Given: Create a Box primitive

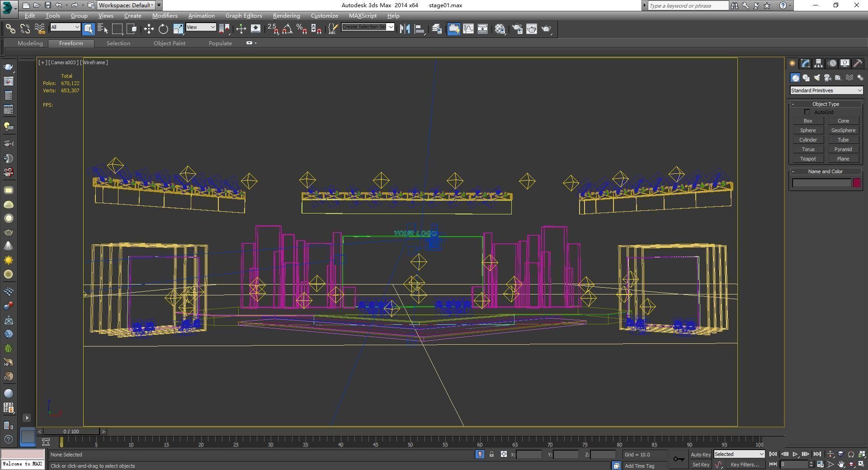Looking at the screenshot, I should (x=808, y=121).
